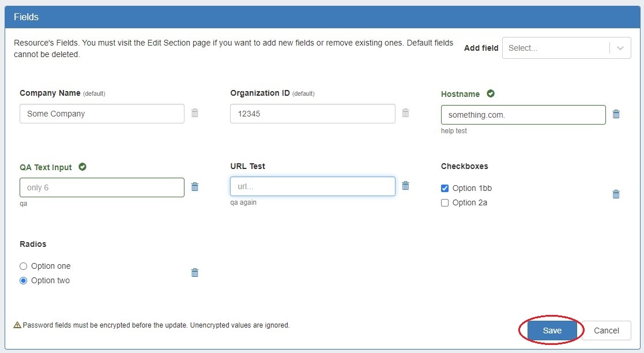Choose the Option two radio button

[24, 280]
